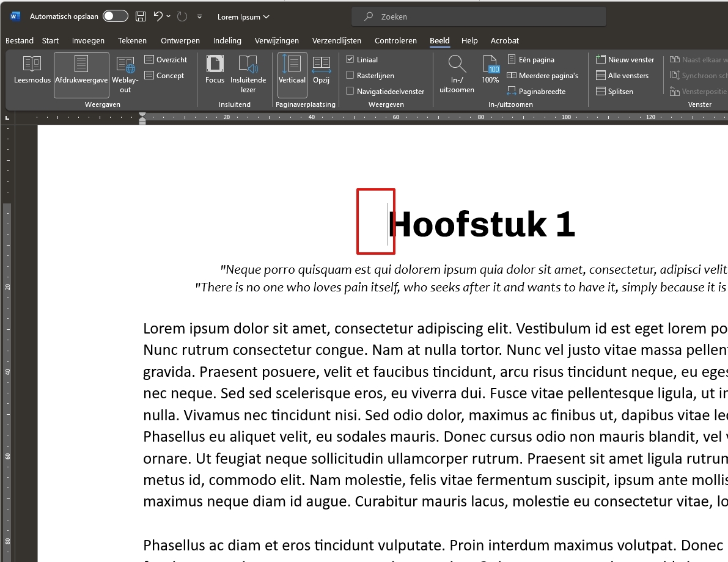
Task: Uncheck the Liniaal checkbox
Action: (x=350, y=60)
